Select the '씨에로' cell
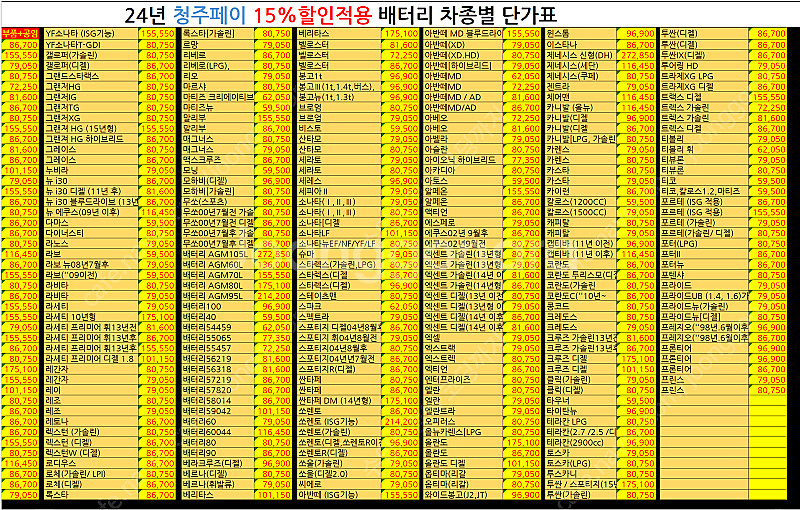 pos(339,484)
